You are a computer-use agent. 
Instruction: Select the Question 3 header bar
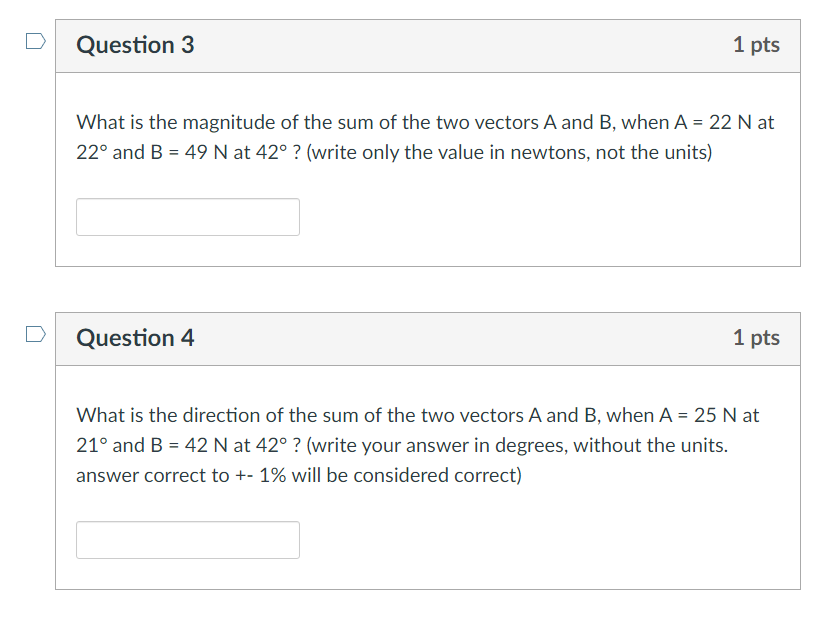tap(428, 44)
